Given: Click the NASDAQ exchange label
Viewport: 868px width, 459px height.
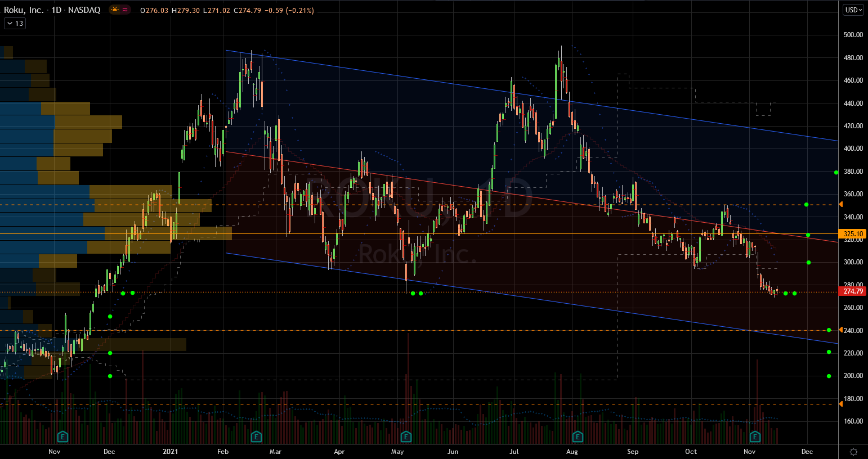Looking at the screenshot, I should point(84,10).
